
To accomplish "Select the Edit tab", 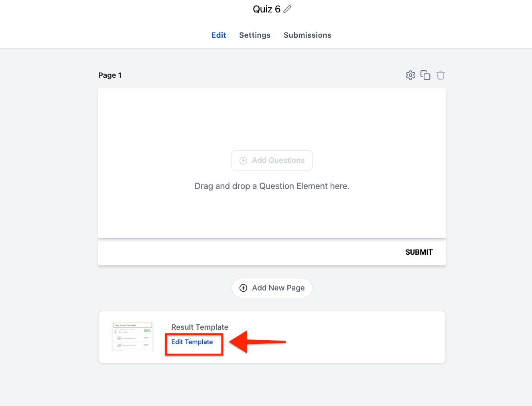I will [219, 35].
